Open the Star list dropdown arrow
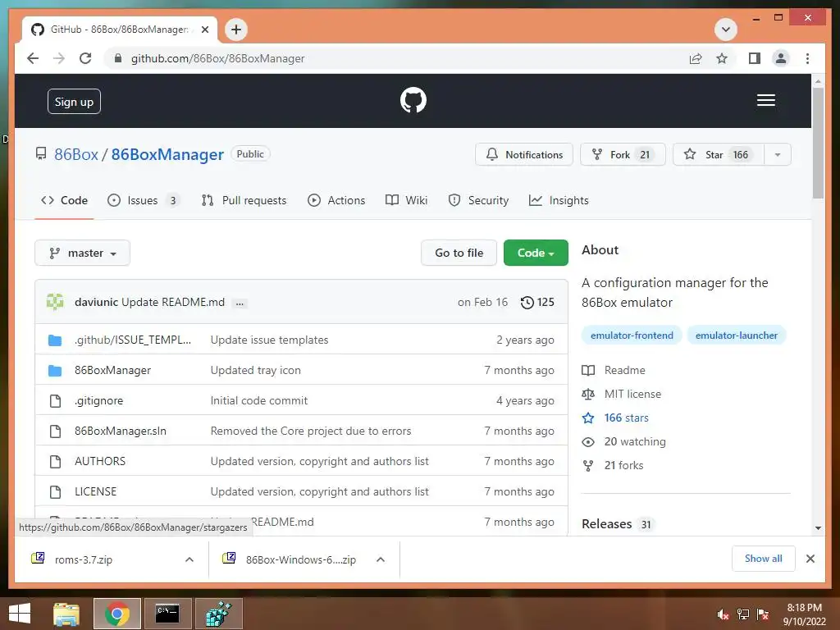The image size is (840, 630). (x=777, y=155)
